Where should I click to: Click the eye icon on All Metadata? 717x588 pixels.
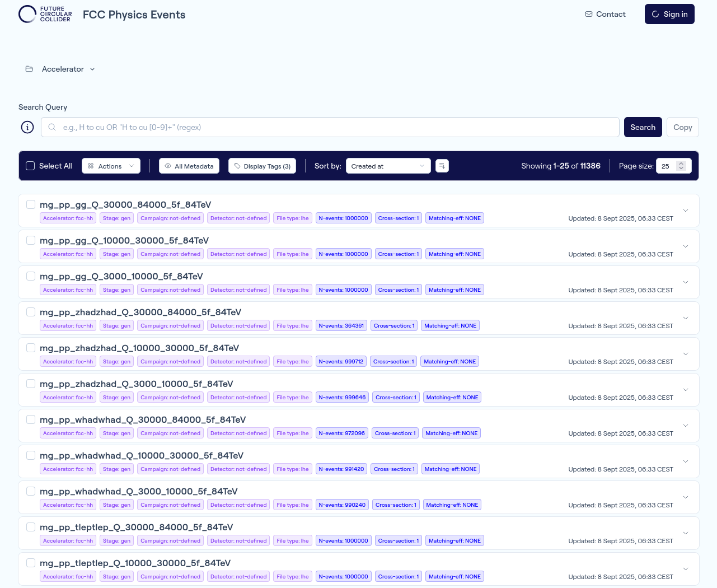pos(168,166)
